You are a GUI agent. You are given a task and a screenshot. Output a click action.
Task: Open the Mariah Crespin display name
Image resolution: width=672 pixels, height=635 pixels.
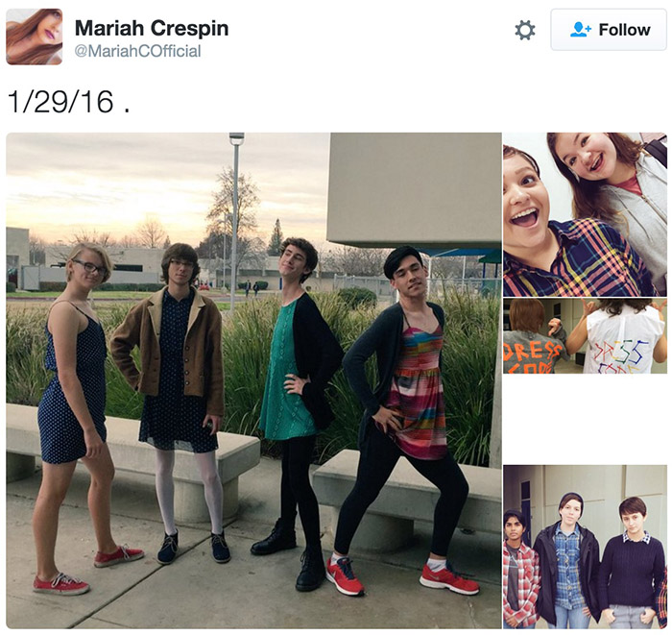click(x=152, y=28)
